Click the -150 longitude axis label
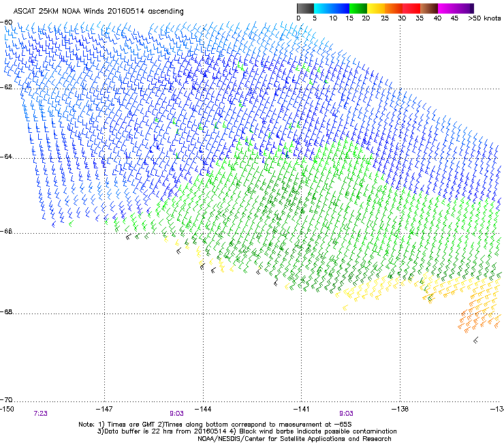504x443 pixels. click(x=7, y=409)
